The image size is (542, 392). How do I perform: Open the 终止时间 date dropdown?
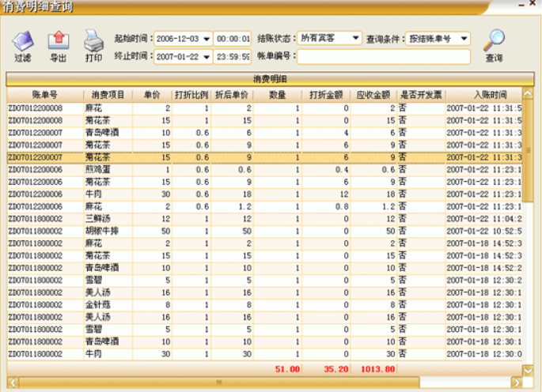206,57
